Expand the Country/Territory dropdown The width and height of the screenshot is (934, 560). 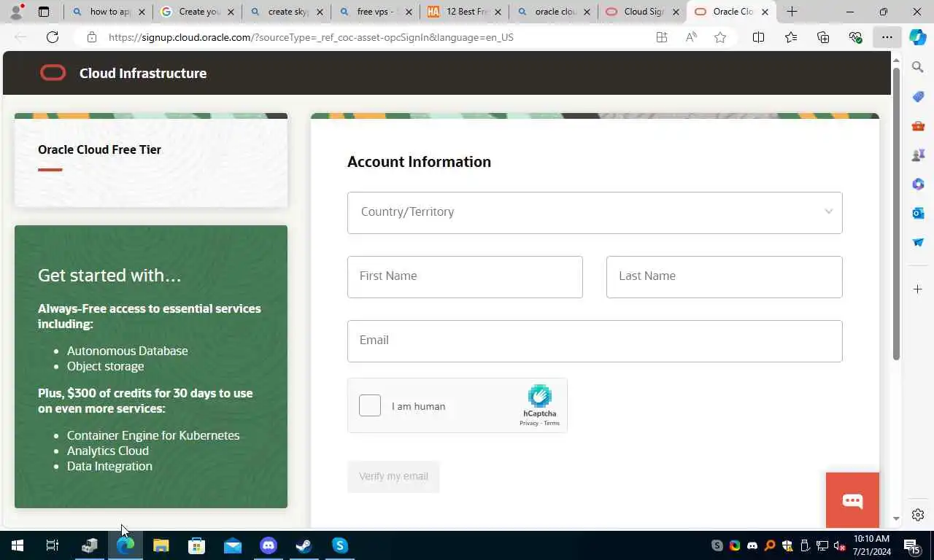[x=595, y=212]
